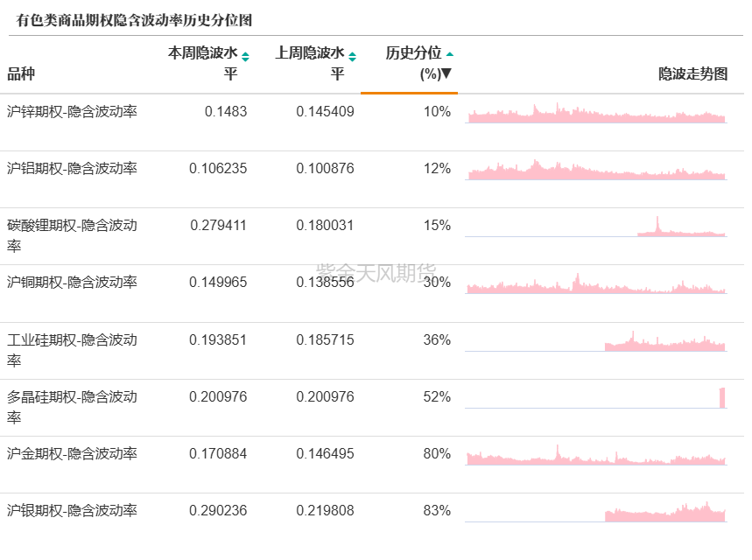Select the 多晶硅期权-隐含波动率 row label
752x560 pixels.
pyautogui.click(x=72, y=407)
